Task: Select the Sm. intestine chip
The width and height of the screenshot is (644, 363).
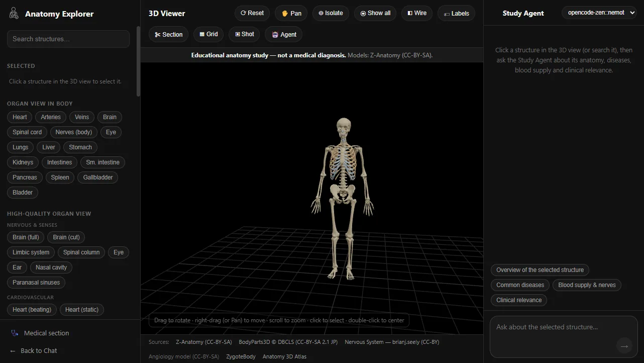Action: [x=103, y=162]
